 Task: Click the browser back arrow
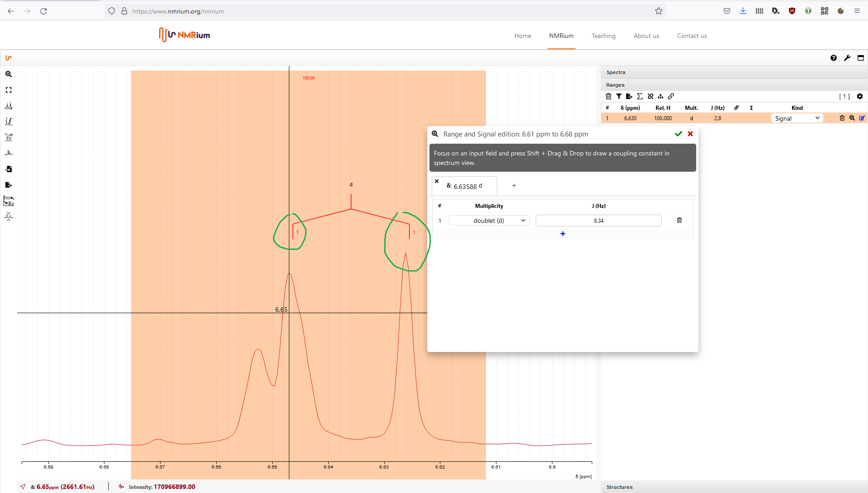click(11, 11)
